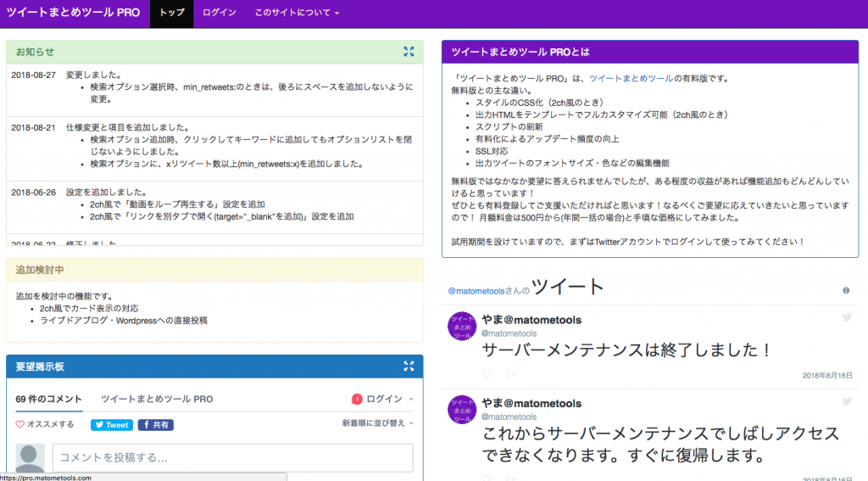Viewport: 868px width, 481px height.
Task: Click Twitter bird on サーバーメンテナンスは終了しました tweet
Action: coord(847,317)
